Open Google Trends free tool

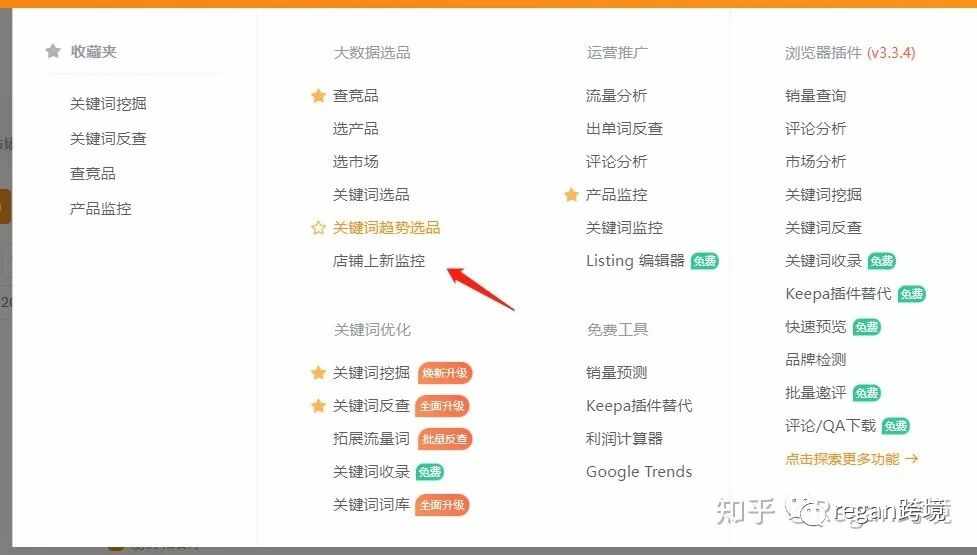click(x=639, y=472)
